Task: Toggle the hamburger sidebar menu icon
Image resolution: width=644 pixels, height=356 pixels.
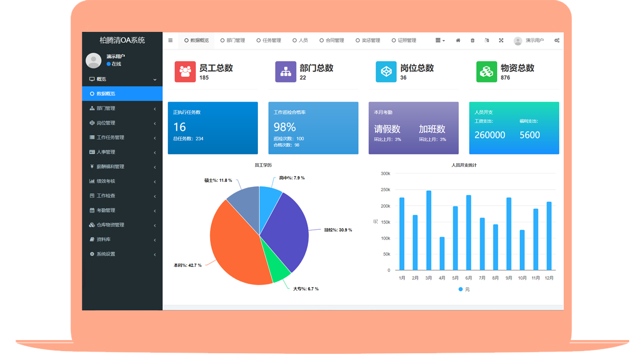Action: pos(170,40)
